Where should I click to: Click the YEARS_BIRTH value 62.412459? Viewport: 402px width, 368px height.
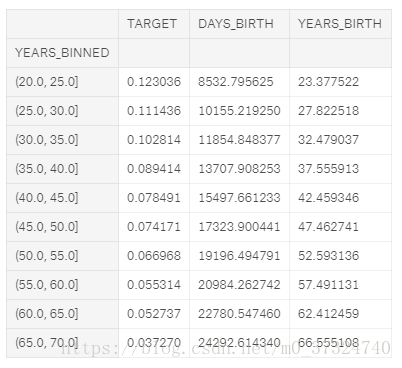[x=328, y=314]
